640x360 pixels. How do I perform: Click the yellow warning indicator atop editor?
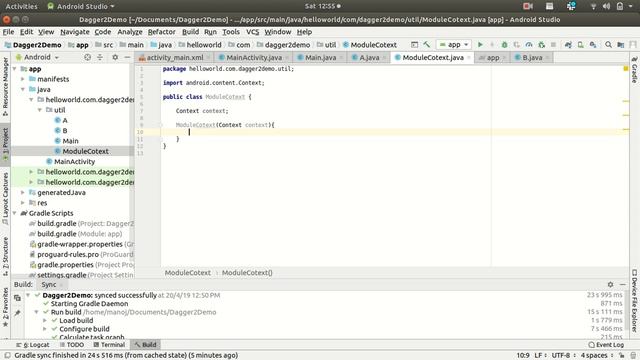click(x=626, y=69)
